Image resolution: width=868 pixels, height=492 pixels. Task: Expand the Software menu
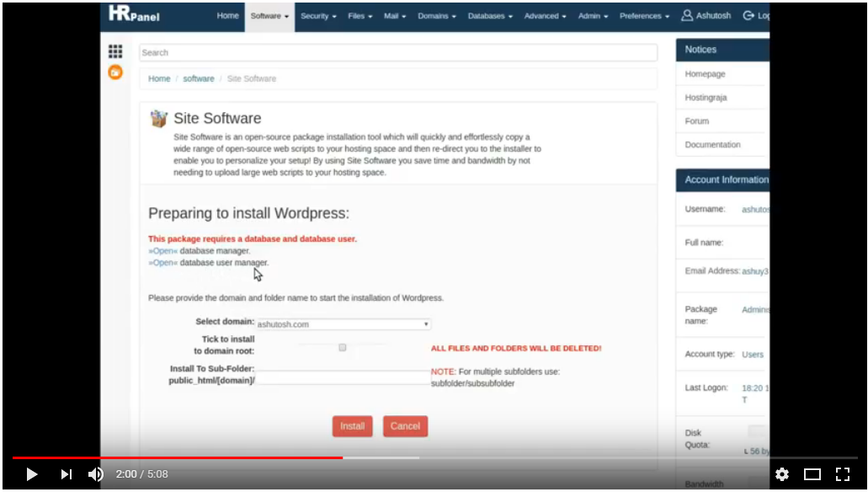(x=269, y=16)
